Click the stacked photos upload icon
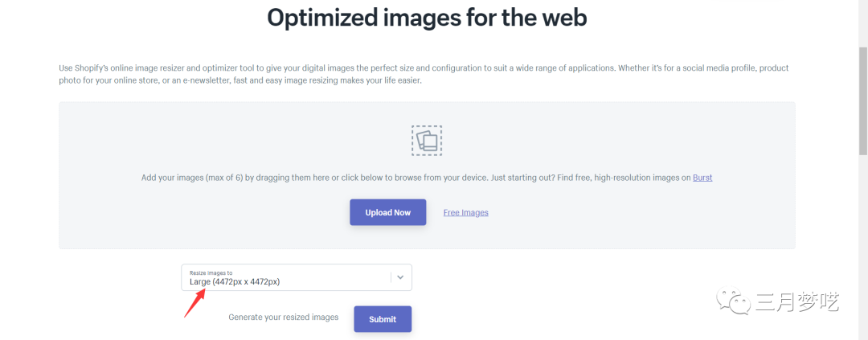This screenshot has width=868, height=340. [427, 140]
